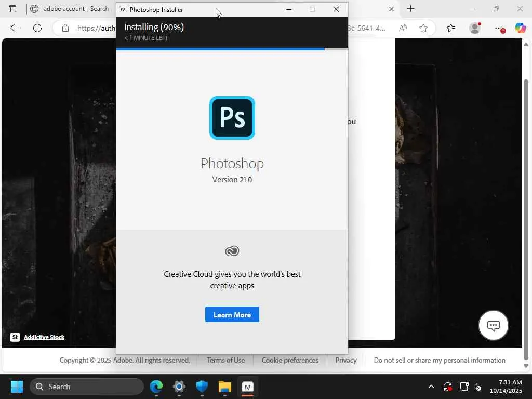The image size is (532, 399).
Task: Open the Windows Start menu
Action: click(17, 387)
